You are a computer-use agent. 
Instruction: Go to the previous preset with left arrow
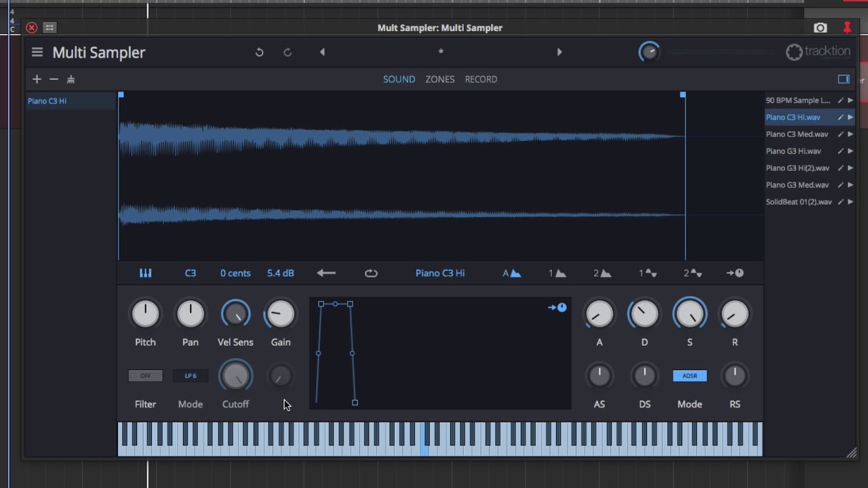pos(322,52)
